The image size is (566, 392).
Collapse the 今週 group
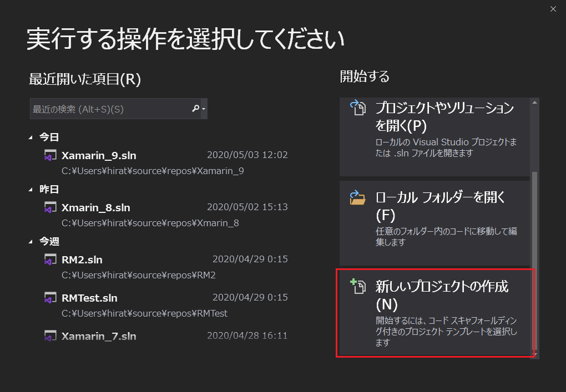31,242
